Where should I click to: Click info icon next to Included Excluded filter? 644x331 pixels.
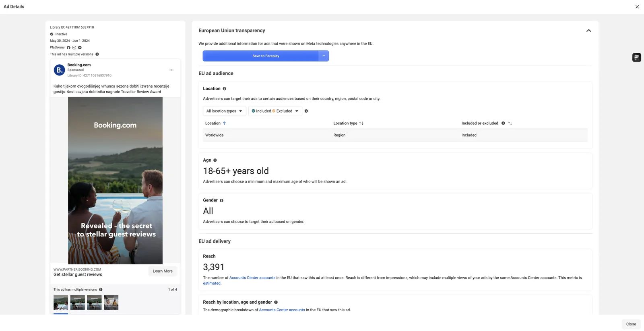click(x=306, y=111)
